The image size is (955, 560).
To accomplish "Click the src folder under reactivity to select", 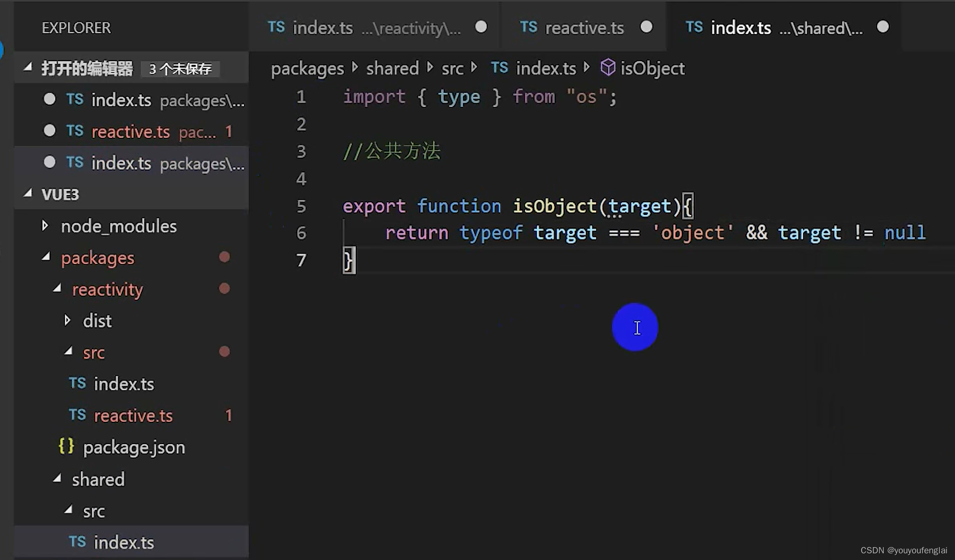I will (94, 352).
